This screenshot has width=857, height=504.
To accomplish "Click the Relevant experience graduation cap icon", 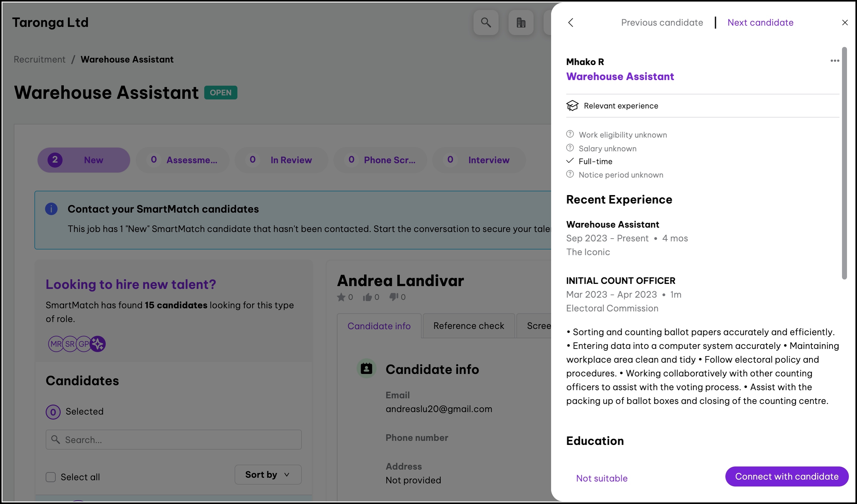I will [x=572, y=106].
